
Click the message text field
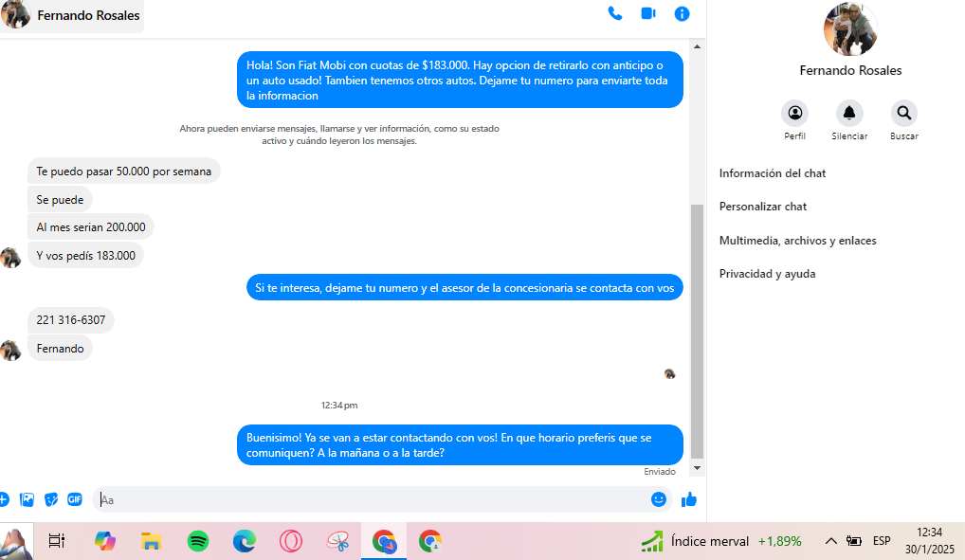coord(370,499)
